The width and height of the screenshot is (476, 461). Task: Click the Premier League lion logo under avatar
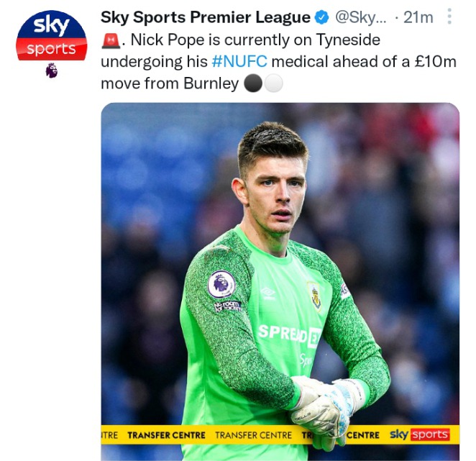[52, 70]
